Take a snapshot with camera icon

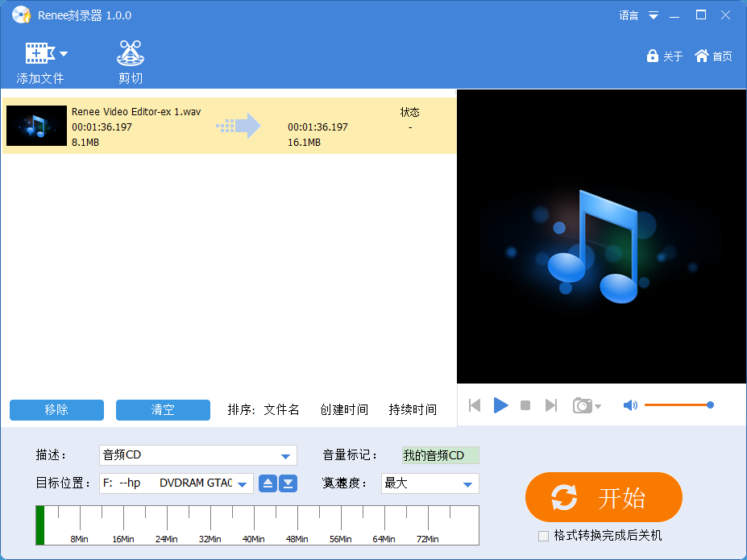[582, 405]
